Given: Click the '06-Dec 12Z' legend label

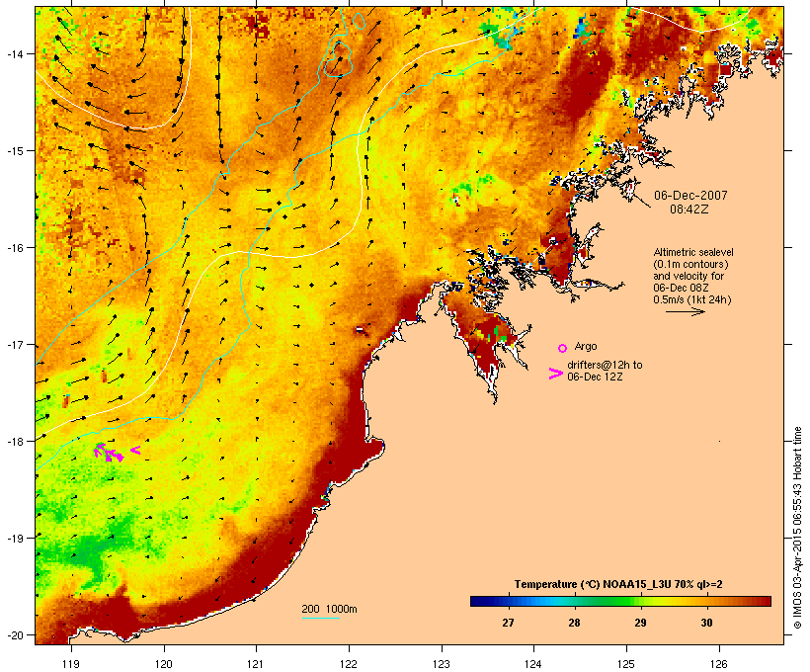Looking at the screenshot, I should coord(595,377).
